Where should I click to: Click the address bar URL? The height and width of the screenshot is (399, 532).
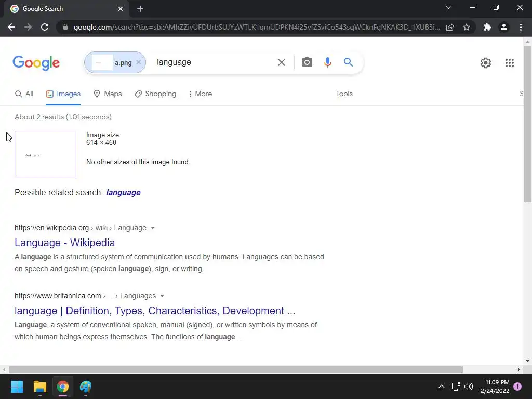257,27
